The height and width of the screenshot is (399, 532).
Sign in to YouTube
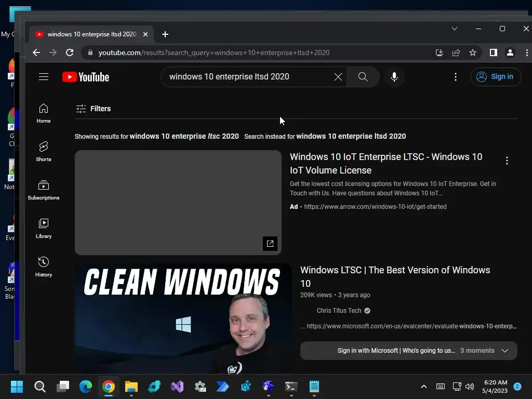pos(495,77)
